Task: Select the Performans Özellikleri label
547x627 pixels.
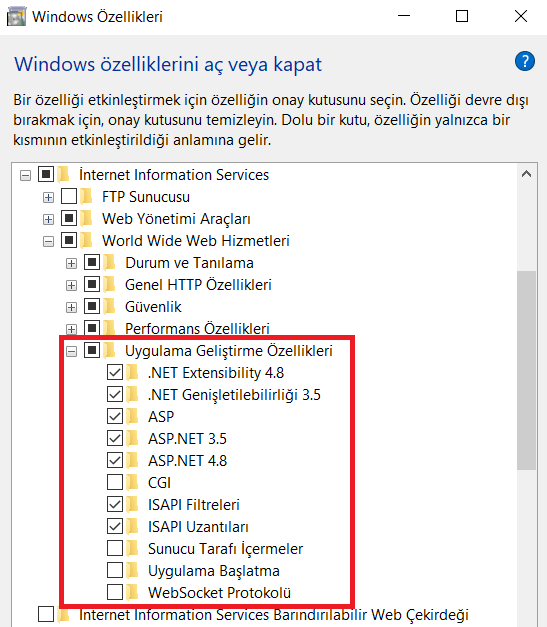Action: (x=197, y=329)
